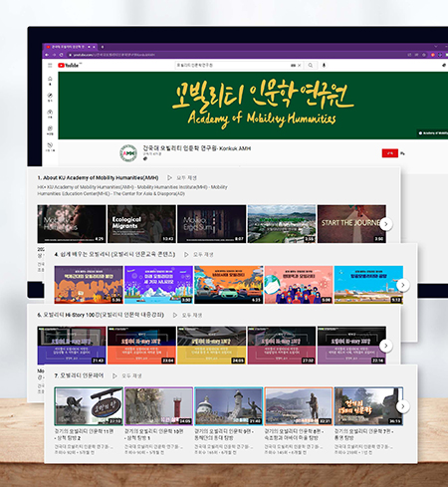Image resolution: width=448 pixels, height=487 pixels.
Task: Open Library in YouTube sidebar
Action: tap(50, 129)
